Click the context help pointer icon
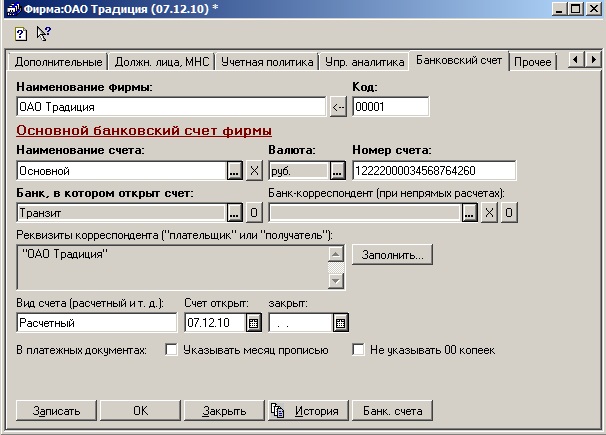Image resolution: width=606 pixels, height=435 pixels. click(x=43, y=33)
